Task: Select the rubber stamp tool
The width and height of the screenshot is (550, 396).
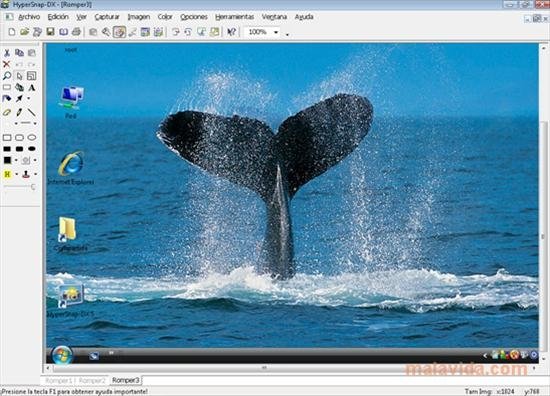Action: point(26,174)
